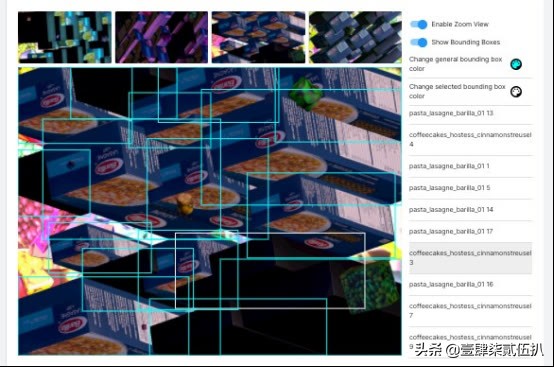Screen dimensions: 554x367
Task: Select pasta_lasagne_barilla_01 5 in the list
Action: point(470,188)
